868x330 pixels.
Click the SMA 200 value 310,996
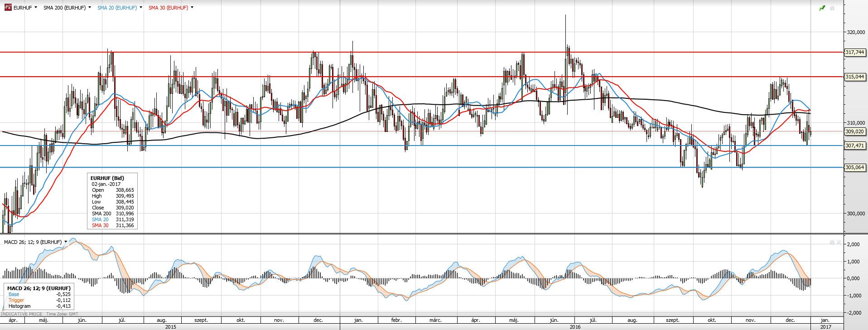point(125,214)
